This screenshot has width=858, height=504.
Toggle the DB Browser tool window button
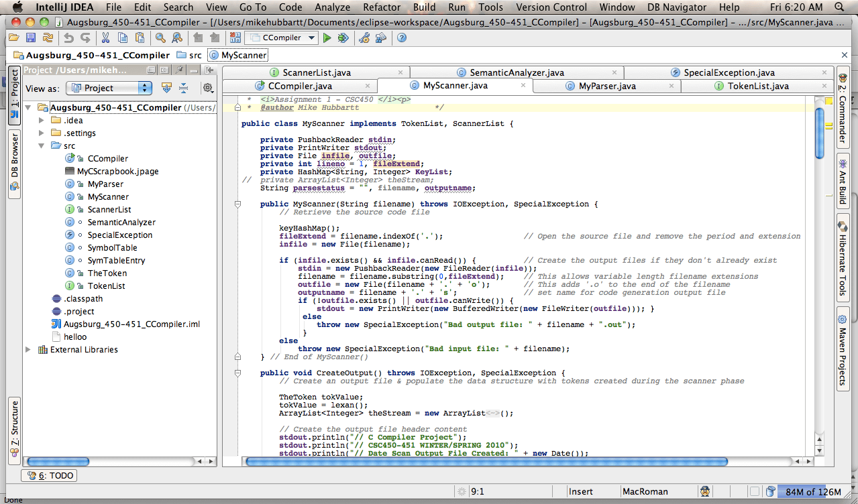(13, 164)
